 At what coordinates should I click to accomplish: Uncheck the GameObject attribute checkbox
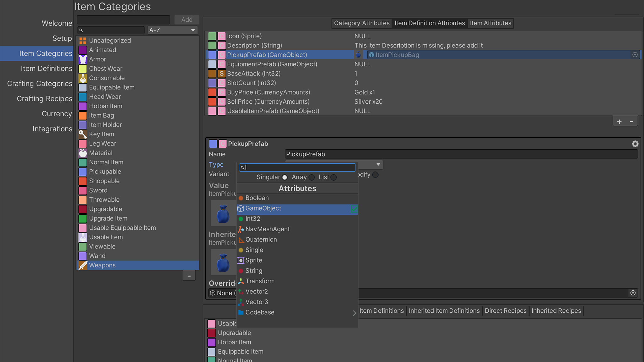pos(354,209)
